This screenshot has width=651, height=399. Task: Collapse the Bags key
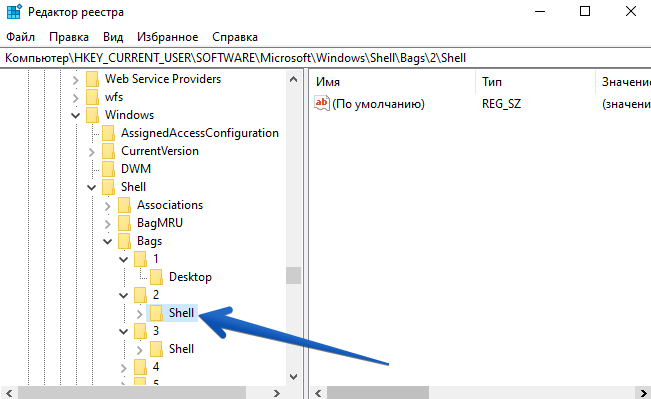pyautogui.click(x=108, y=242)
